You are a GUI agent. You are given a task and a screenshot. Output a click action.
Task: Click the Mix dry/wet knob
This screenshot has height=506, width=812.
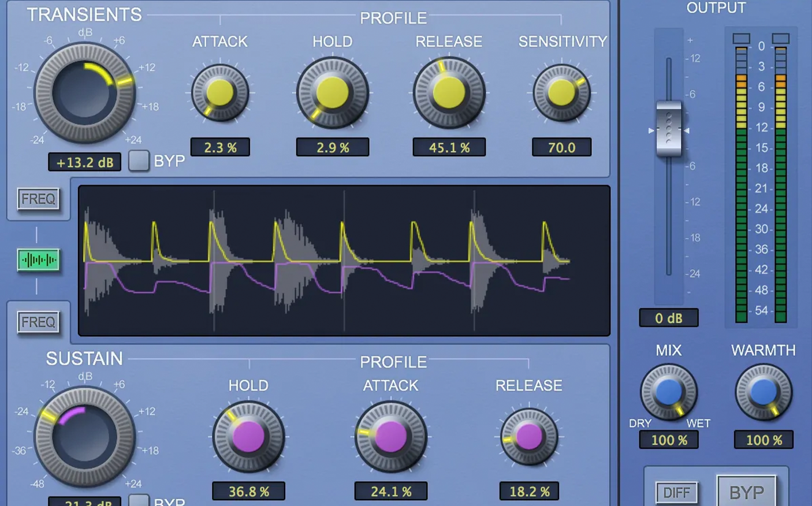(x=669, y=392)
